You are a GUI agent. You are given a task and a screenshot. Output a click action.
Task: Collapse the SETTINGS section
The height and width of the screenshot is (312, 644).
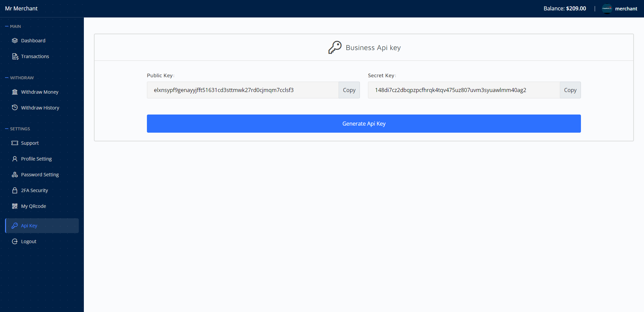6,129
